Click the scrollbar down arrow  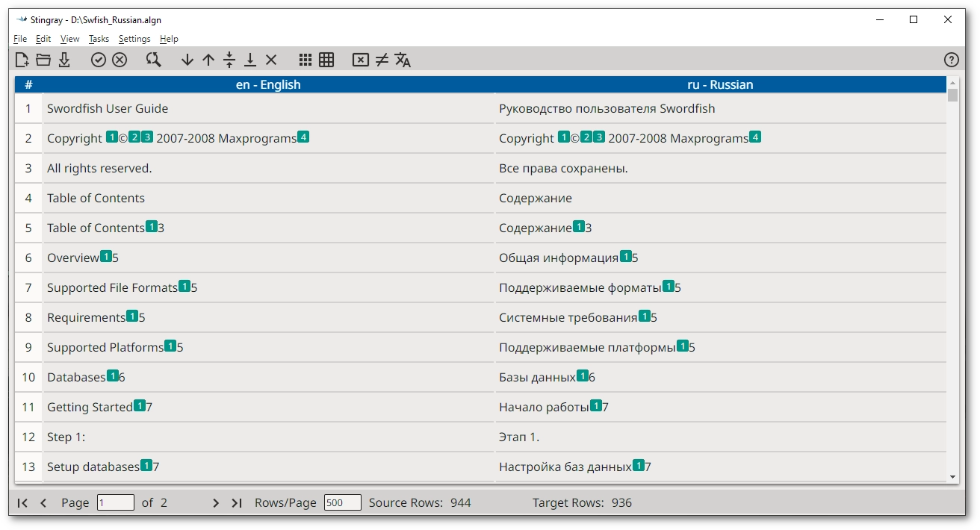pos(952,476)
